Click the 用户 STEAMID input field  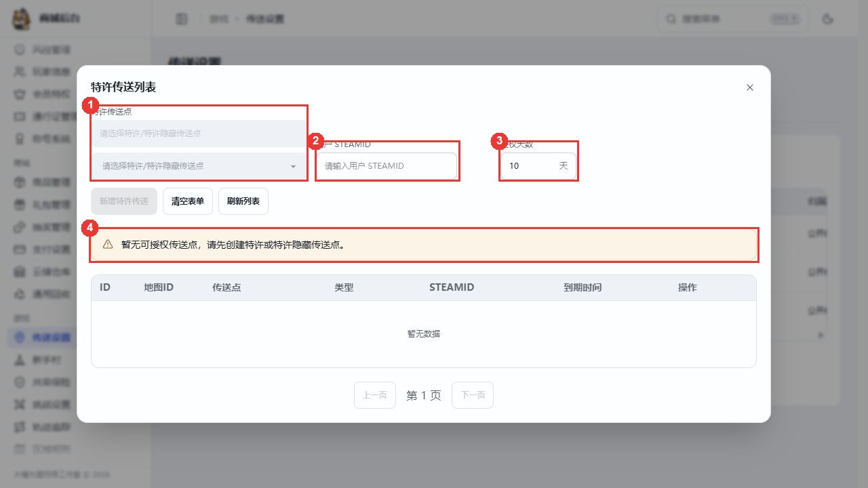[387, 166]
